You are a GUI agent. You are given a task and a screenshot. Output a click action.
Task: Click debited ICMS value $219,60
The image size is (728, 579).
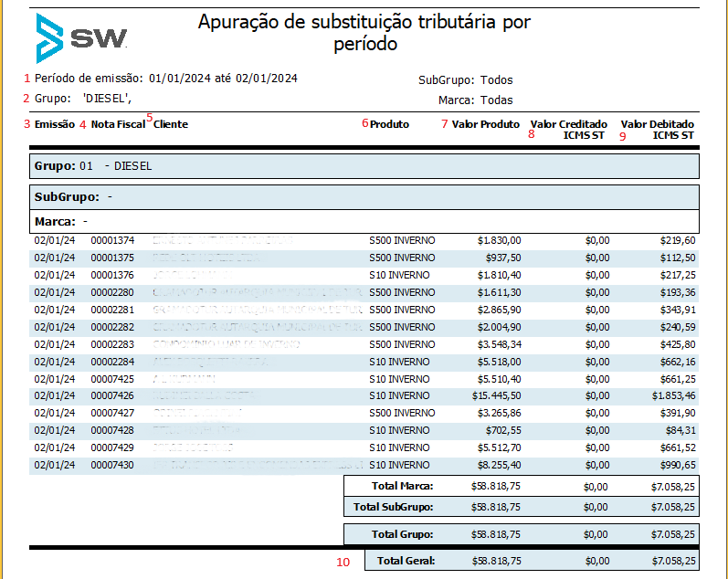[x=678, y=240]
